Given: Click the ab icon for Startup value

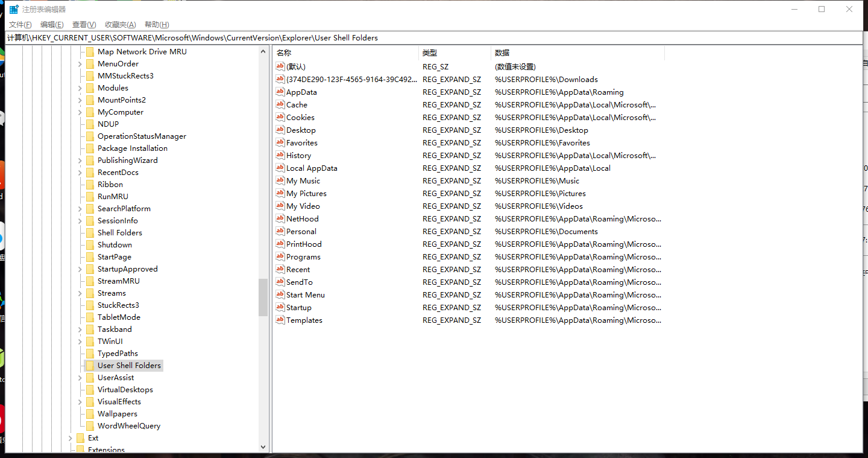Looking at the screenshot, I should point(280,307).
